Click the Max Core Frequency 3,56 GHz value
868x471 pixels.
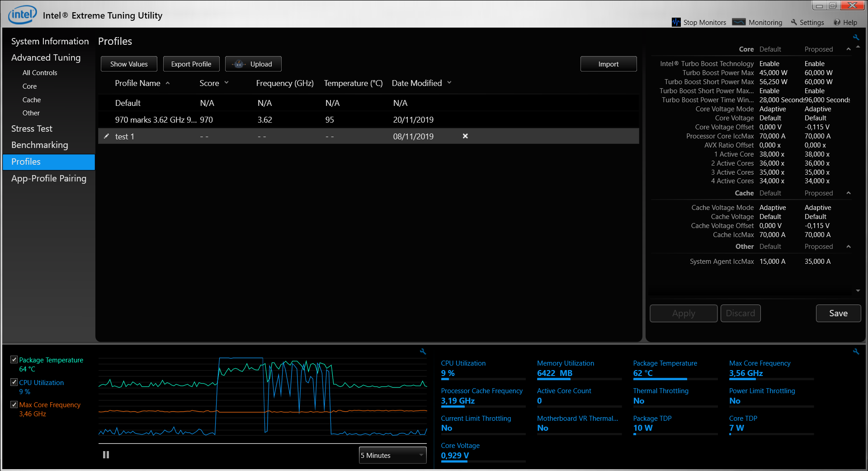pos(746,373)
